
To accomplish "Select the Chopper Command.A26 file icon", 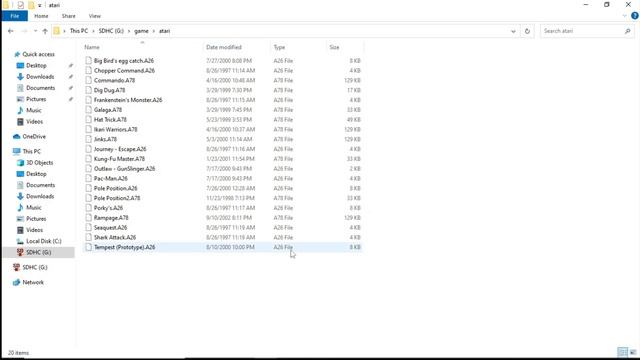I will 88,70.
